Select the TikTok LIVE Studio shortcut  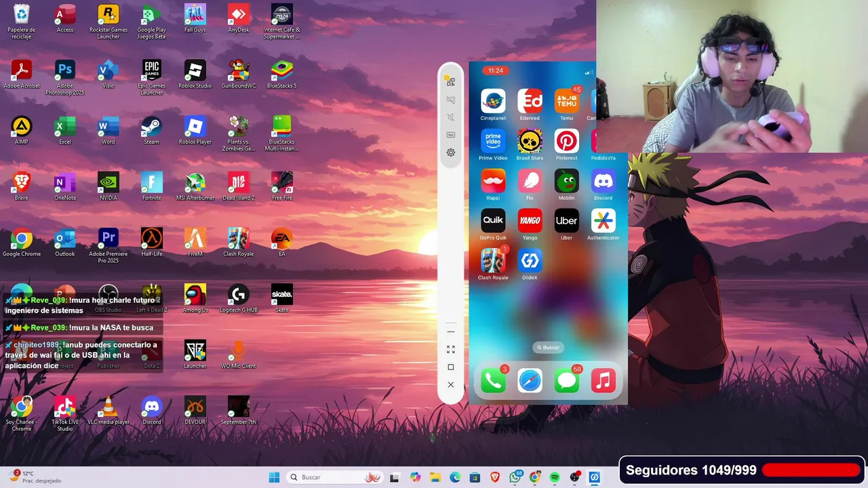point(65,414)
